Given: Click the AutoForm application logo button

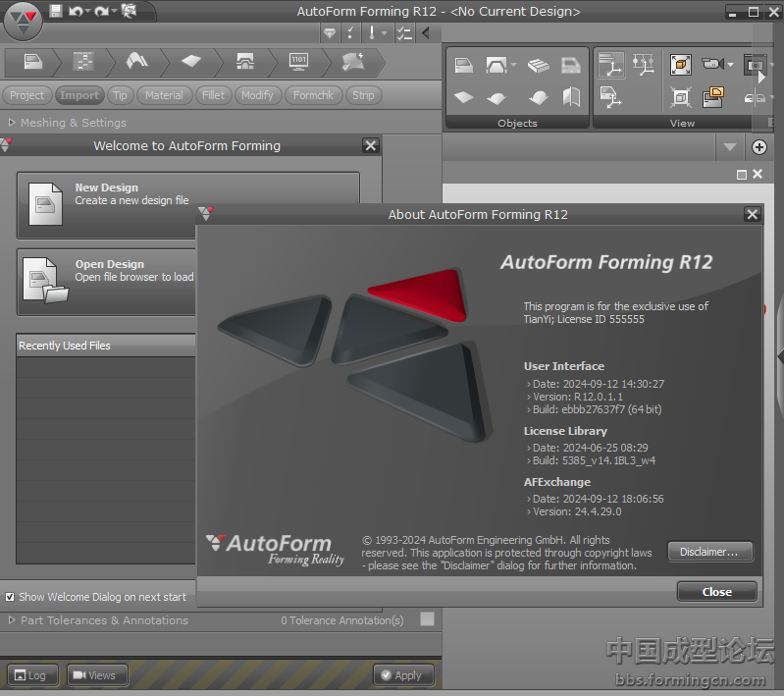Looking at the screenshot, I should (x=22, y=17).
